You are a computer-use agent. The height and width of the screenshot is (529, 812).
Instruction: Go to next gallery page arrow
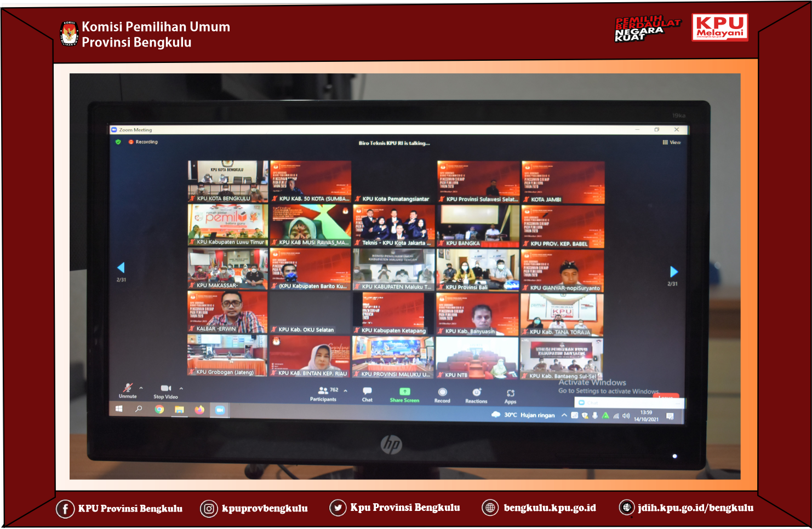[x=673, y=272]
